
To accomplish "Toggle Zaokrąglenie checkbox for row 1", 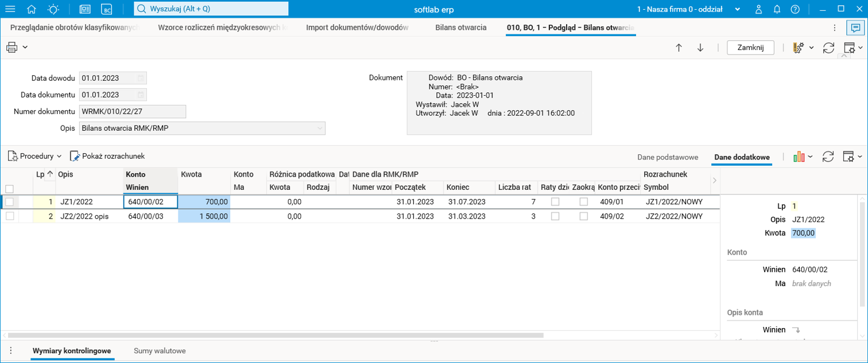I will [x=584, y=201].
